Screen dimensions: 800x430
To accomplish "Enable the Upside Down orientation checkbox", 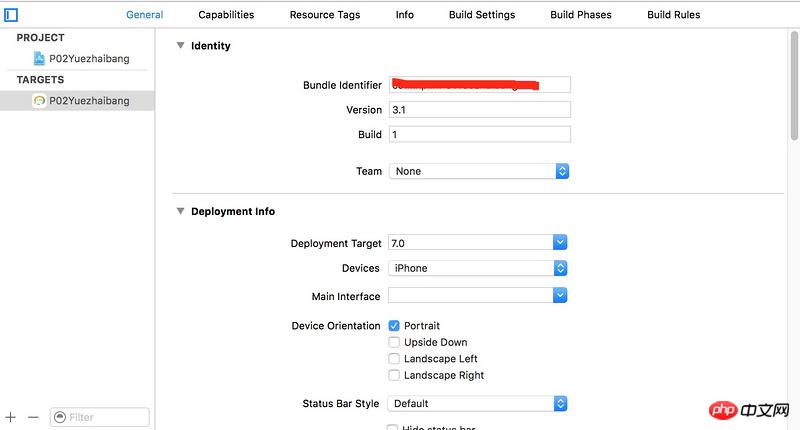I will click(x=394, y=342).
